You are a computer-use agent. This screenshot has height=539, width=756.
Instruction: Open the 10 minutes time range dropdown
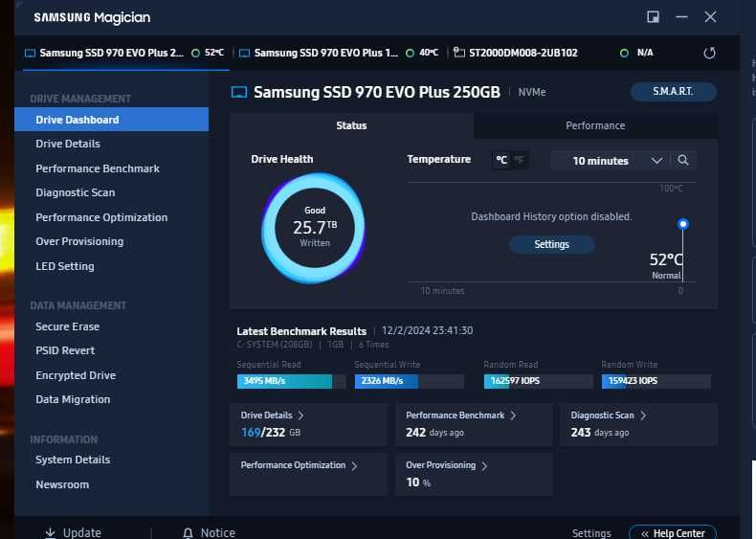point(610,161)
